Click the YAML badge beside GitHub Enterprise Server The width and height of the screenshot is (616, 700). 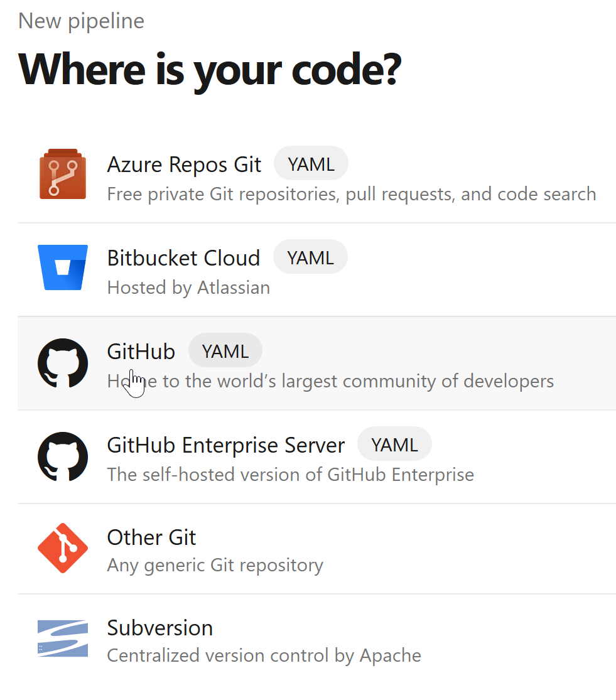(x=394, y=444)
